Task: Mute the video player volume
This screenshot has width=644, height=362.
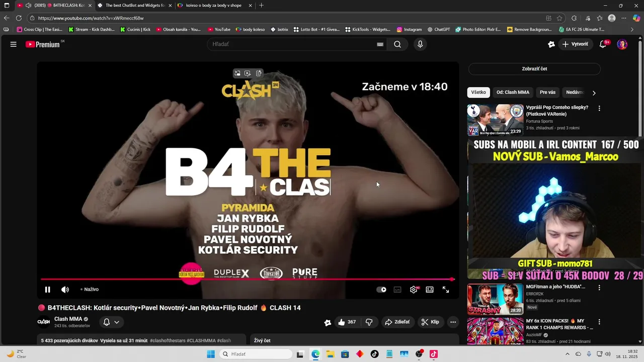Action: pyautogui.click(x=65, y=290)
